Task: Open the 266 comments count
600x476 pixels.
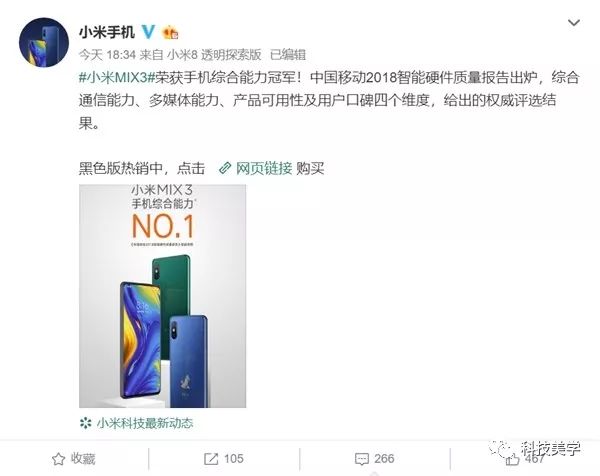Action: coord(384,458)
